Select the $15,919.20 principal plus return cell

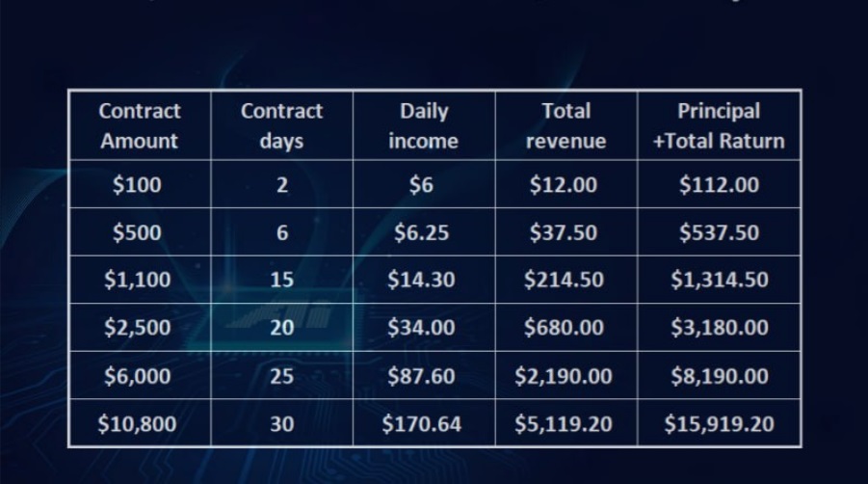pos(719,423)
